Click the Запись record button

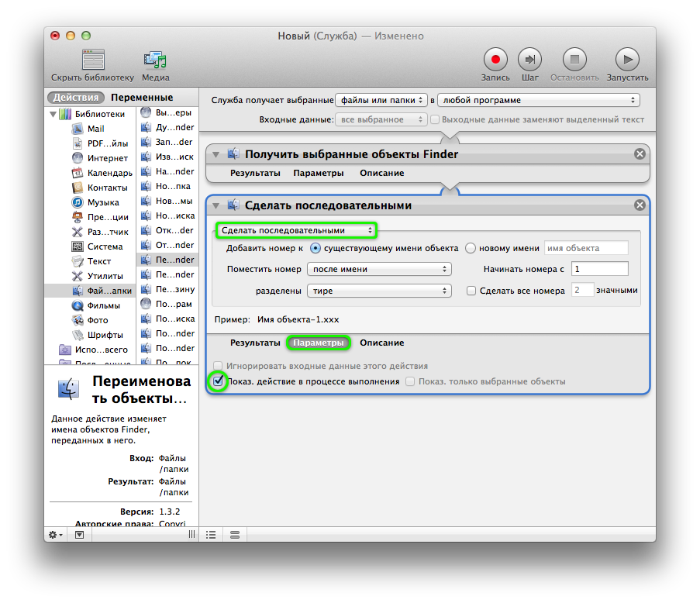pos(495,59)
